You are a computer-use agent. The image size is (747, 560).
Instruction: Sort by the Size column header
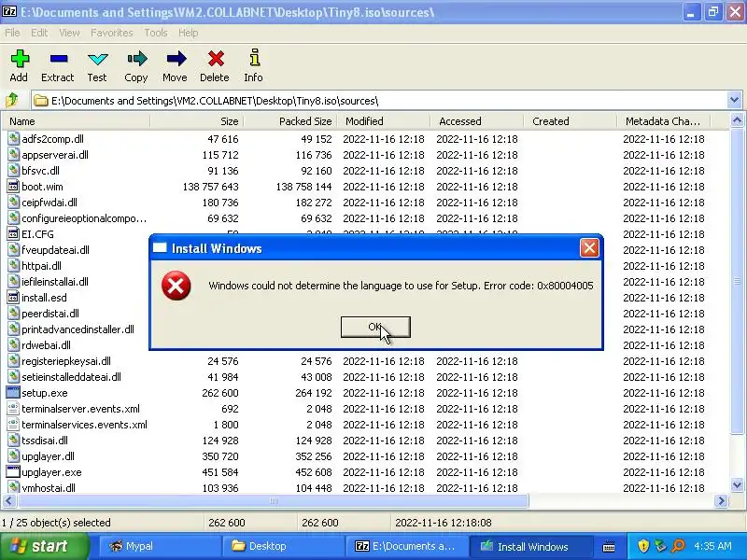click(x=196, y=121)
